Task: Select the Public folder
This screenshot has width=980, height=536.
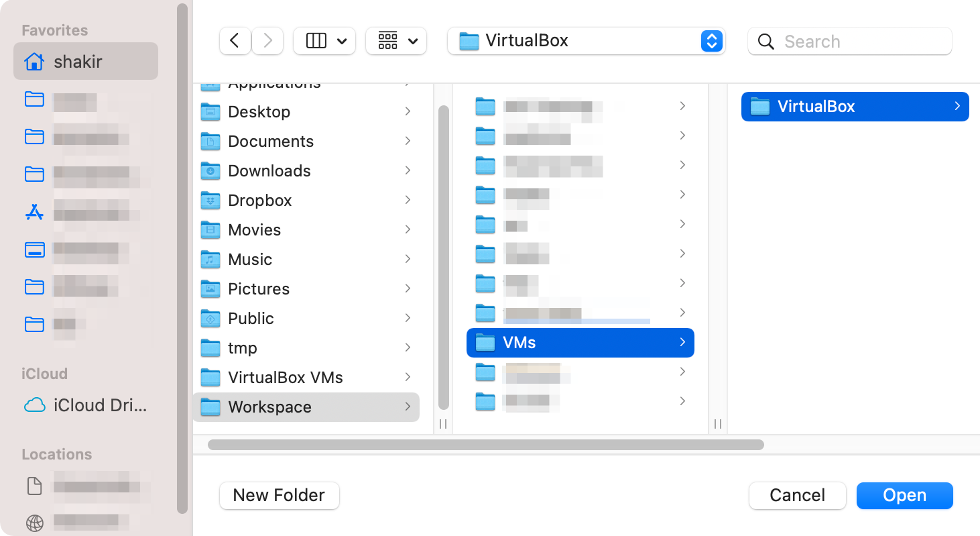Action: pos(306,319)
